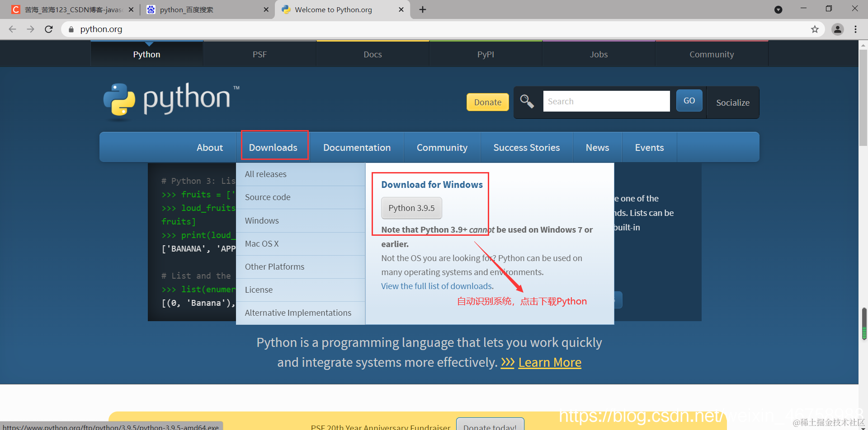This screenshot has width=868, height=430.
Task: Click the address bar URL python.org
Action: coord(101,29)
